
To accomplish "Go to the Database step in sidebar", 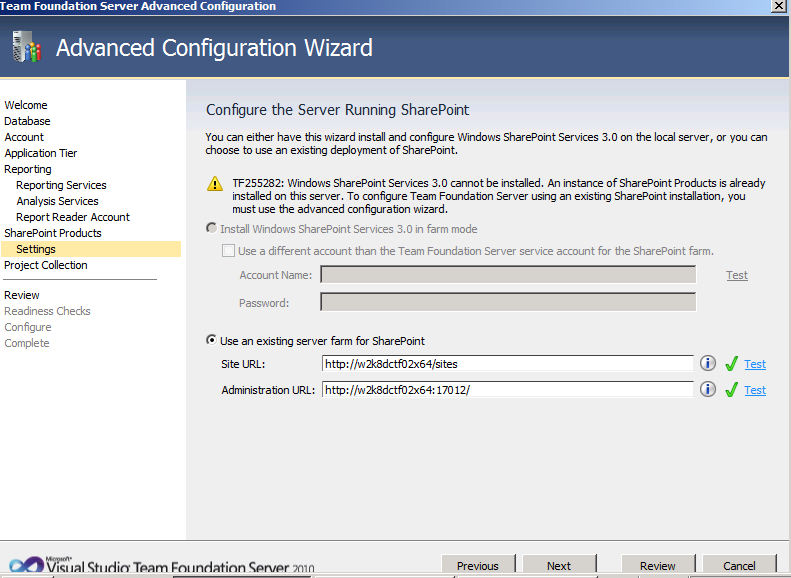I will coord(27,121).
